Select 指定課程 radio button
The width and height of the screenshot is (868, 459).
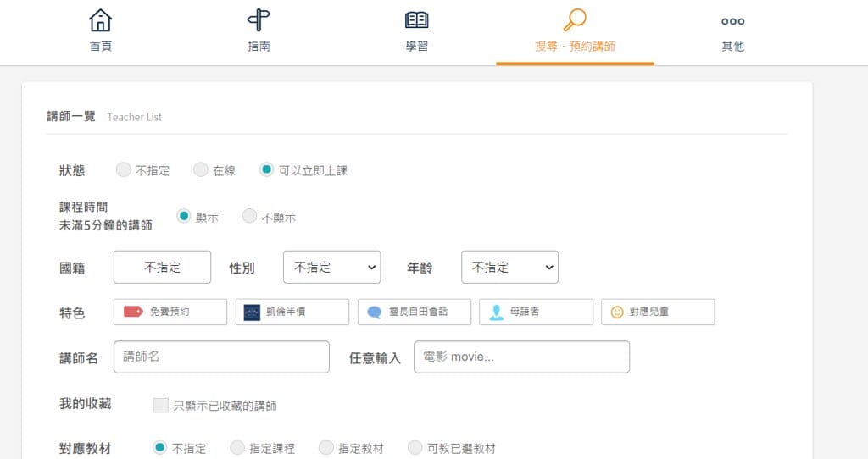pos(237,447)
